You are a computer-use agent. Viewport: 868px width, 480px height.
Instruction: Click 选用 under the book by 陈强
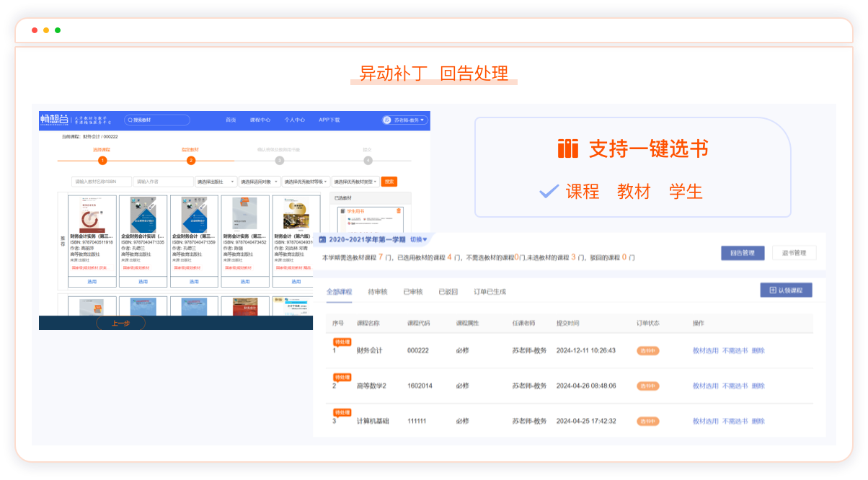point(245,282)
